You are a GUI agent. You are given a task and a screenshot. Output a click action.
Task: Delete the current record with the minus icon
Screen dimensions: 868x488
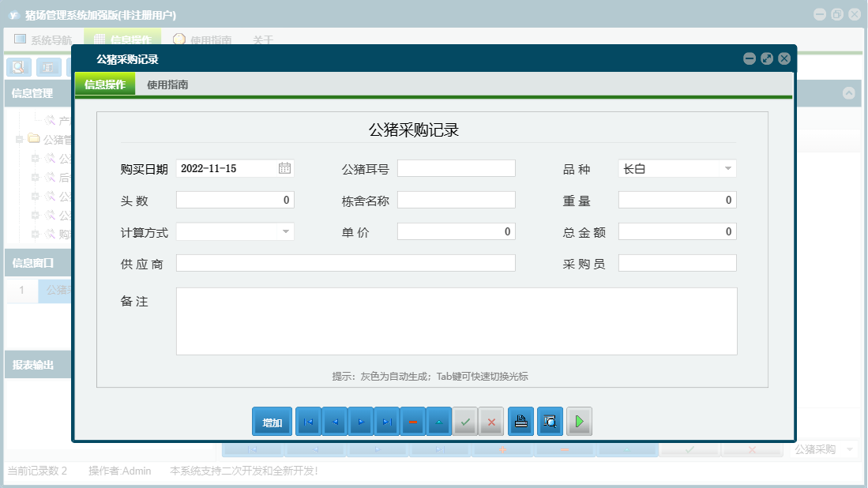pyautogui.click(x=413, y=421)
